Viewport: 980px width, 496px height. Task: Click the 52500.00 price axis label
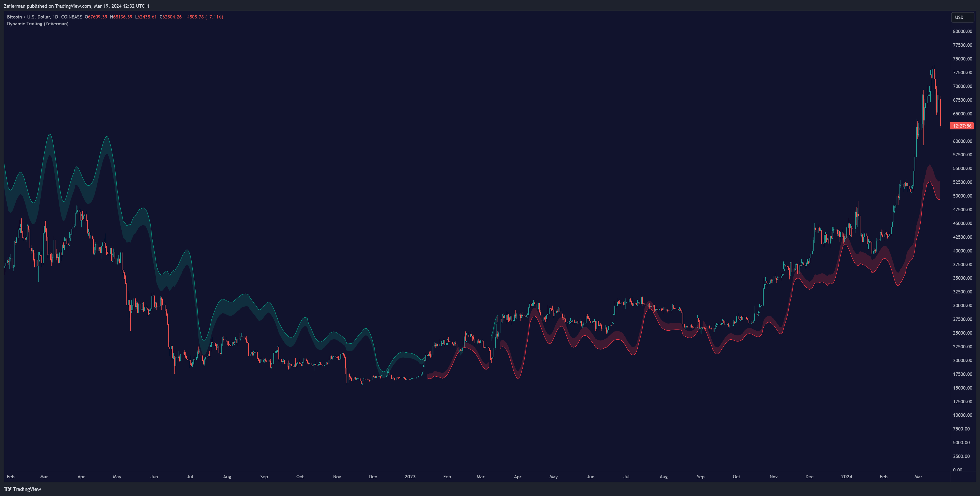963,182
